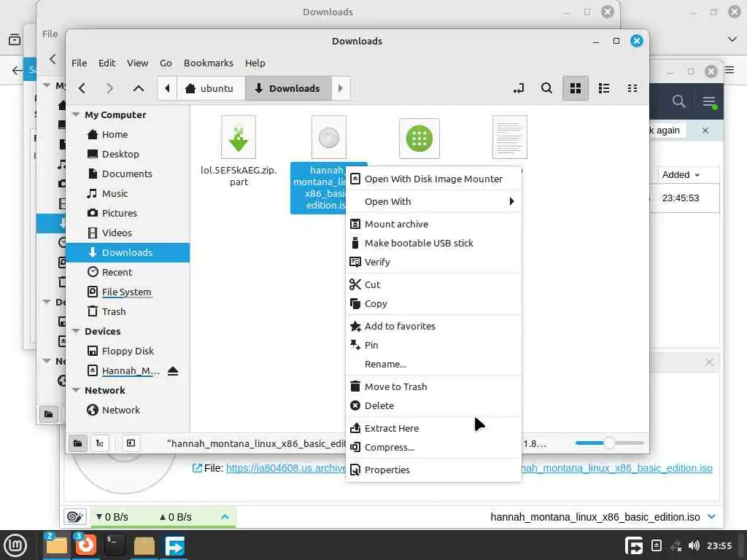This screenshot has height=560, width=747.
Task: Choose Move to Trash
Action: 433,386
